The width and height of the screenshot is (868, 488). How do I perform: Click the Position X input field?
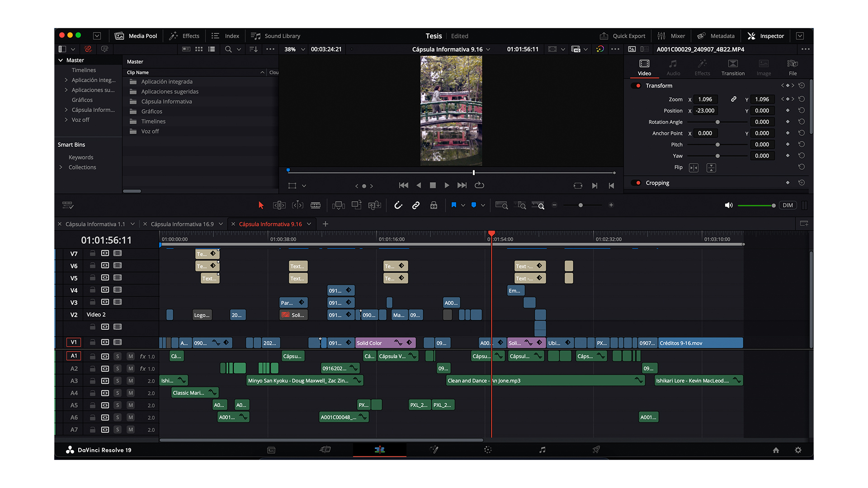(704, 110)
